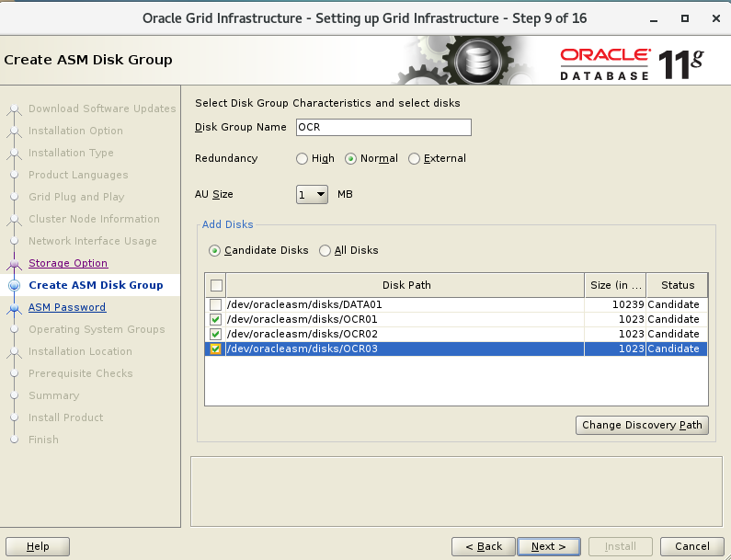
Task: Click the Disk Path column header
Action: point(405,285)
